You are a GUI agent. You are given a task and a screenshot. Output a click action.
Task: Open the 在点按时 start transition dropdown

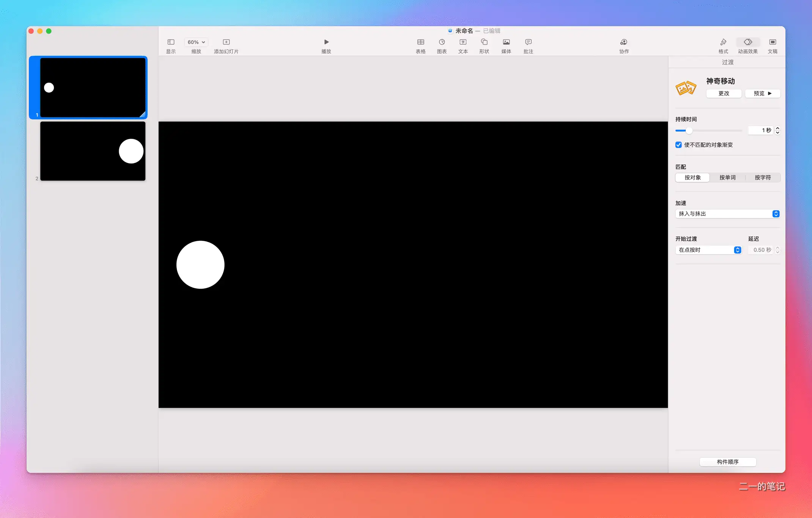coord(708,250)
